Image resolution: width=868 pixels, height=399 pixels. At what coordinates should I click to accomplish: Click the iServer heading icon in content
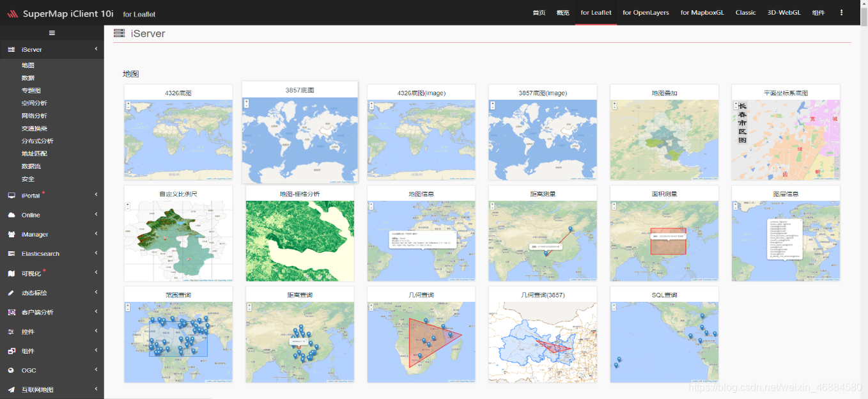[119, 33]
